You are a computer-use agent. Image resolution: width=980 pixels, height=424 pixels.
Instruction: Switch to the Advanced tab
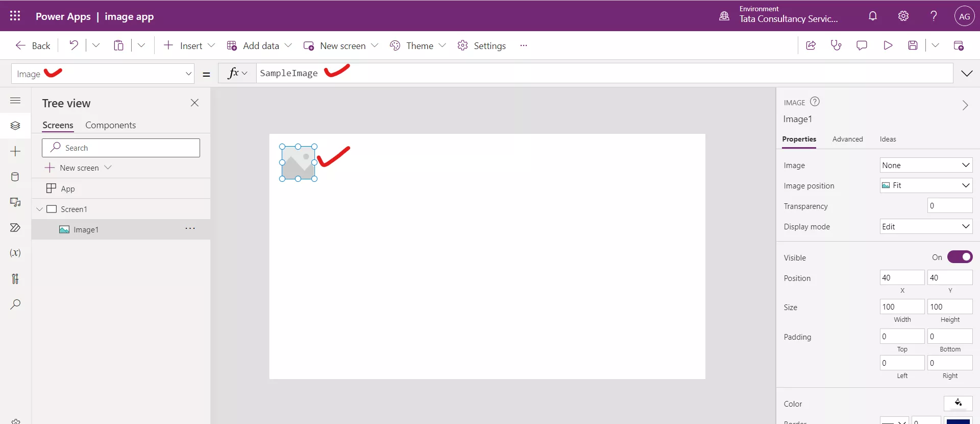pyautogui.click(x=847, y=139)
